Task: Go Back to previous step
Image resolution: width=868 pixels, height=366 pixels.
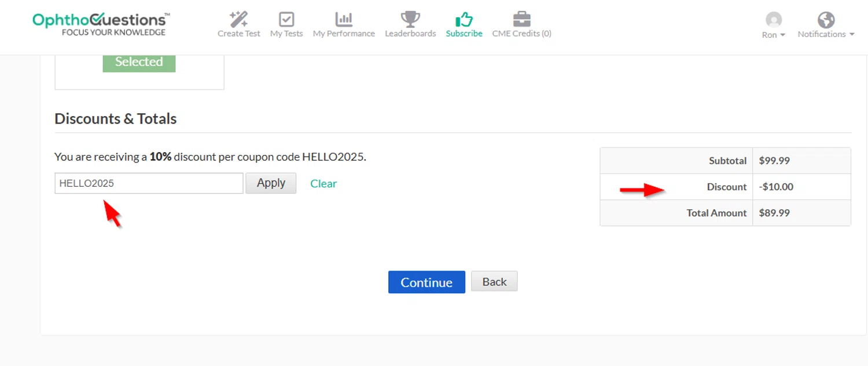Action: coord(494,282)
